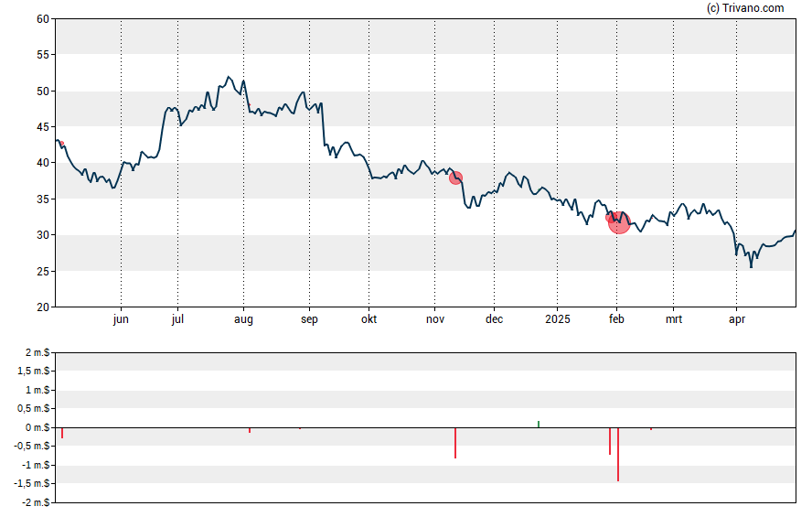Image resolution: width=812 pixels, height=517 pixels.
Task: Click the '-2 m.$' axis label
Action: pyautogui.click(x=36, y=502)
